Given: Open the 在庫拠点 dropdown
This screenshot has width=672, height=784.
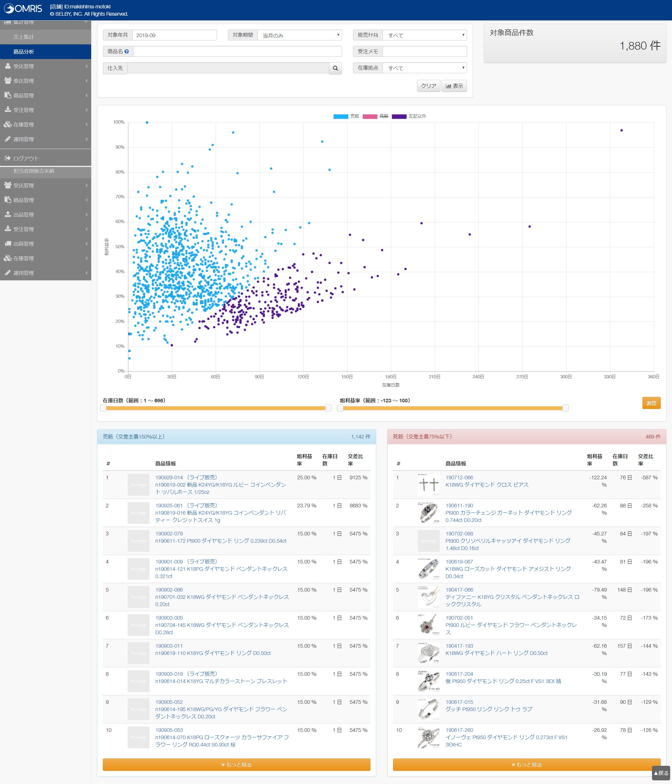Looking at the screenshot, I should point(424,68).
